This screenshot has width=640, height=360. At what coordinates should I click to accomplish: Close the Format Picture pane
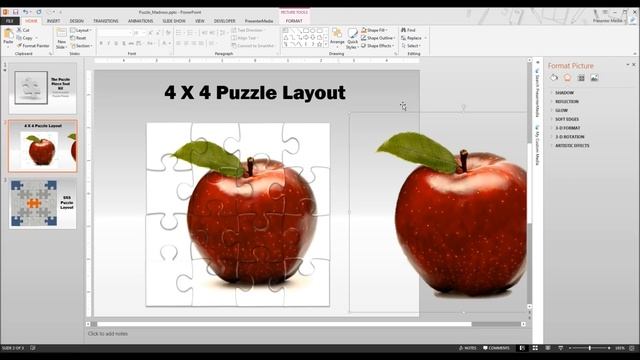[x=633, y=65]
